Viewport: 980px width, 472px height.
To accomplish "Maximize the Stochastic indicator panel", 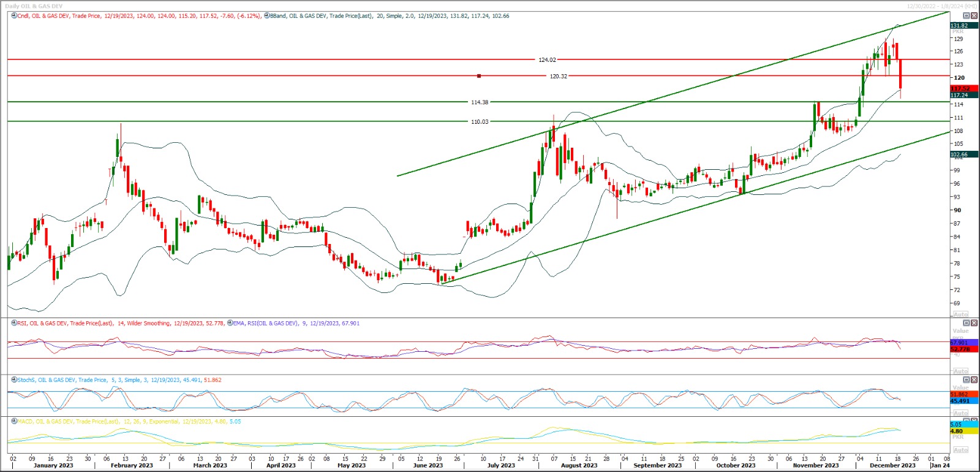I will tap(967, 380).
